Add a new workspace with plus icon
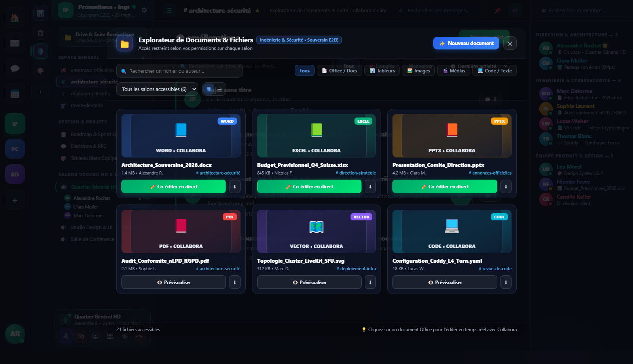 (x=15, y=201)
